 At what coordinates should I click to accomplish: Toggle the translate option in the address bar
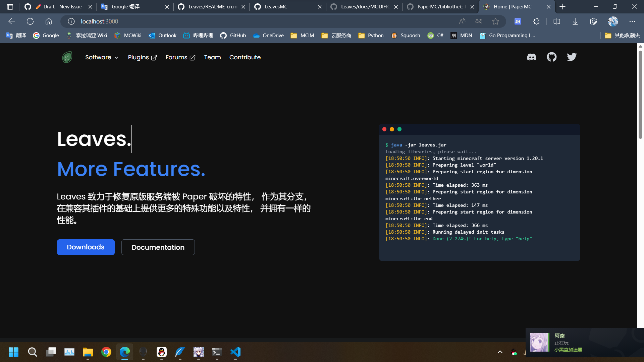click(479, 21)
